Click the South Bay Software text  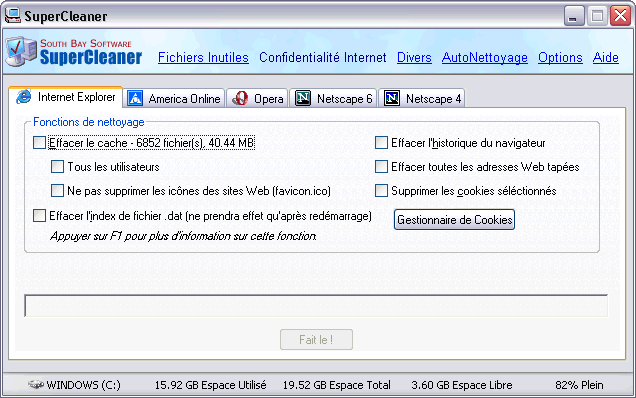click(x=86, y=43)
